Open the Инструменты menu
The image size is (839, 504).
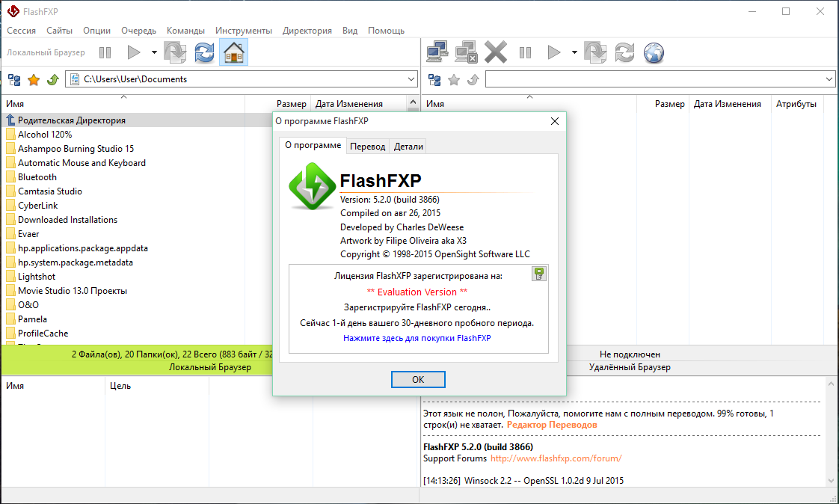pyautogui.click(x=244, y=31)
